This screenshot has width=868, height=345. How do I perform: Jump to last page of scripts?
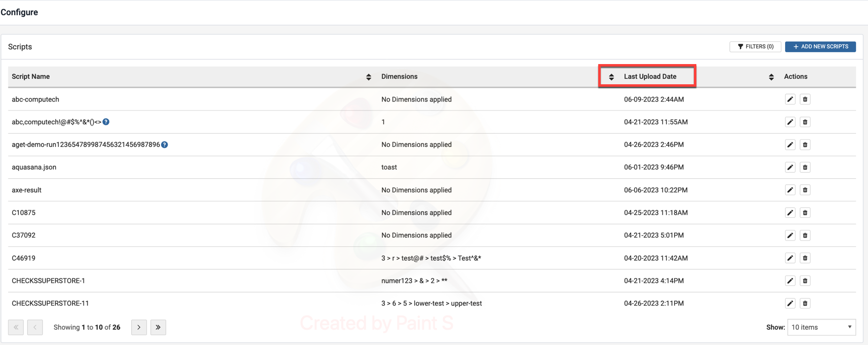pos(158,327)
